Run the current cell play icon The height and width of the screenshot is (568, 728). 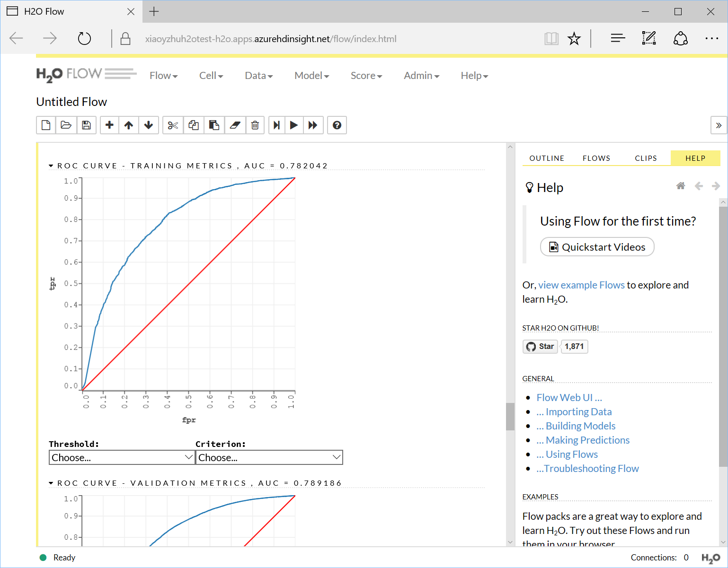(x=294, y=125)
